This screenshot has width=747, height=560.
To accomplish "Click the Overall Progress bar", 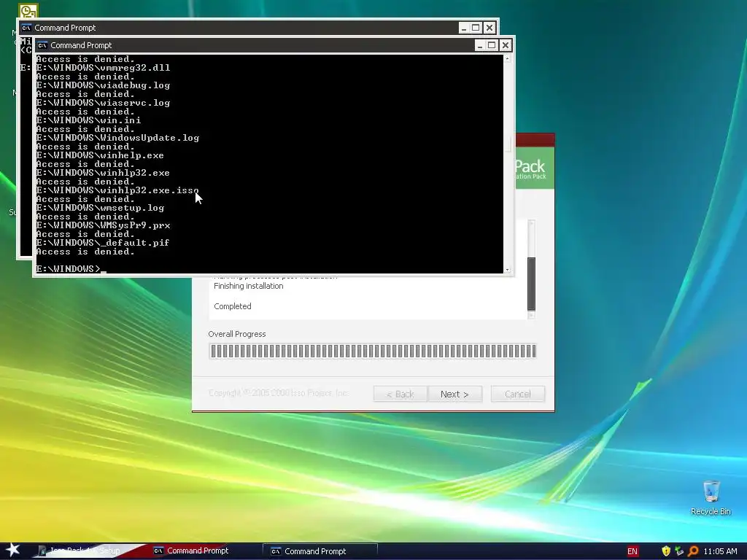I will pyautogui.click(x=373, y=351).
